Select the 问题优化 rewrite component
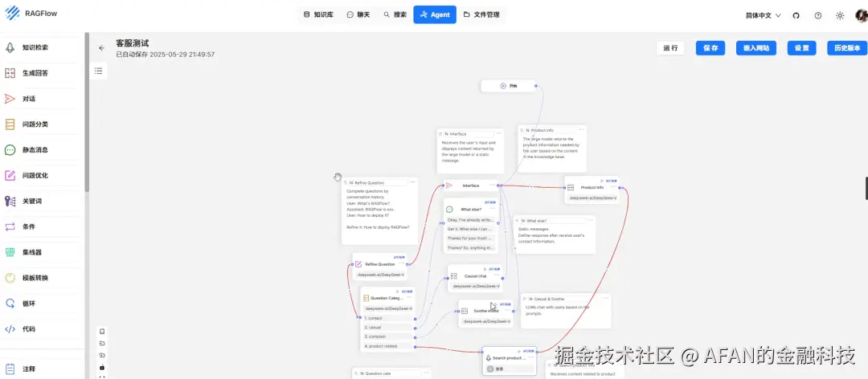The image size is (868, 379). point(42,175)
